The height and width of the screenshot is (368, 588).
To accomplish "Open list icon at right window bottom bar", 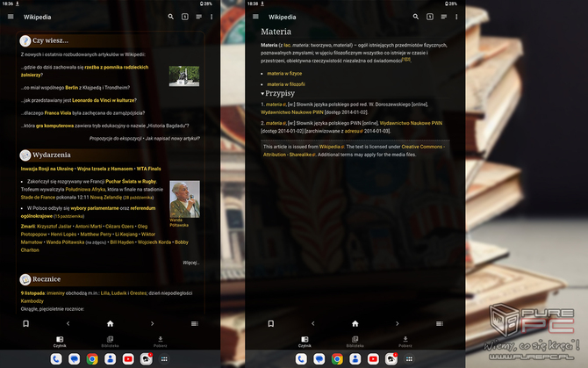I will (439, 323).
